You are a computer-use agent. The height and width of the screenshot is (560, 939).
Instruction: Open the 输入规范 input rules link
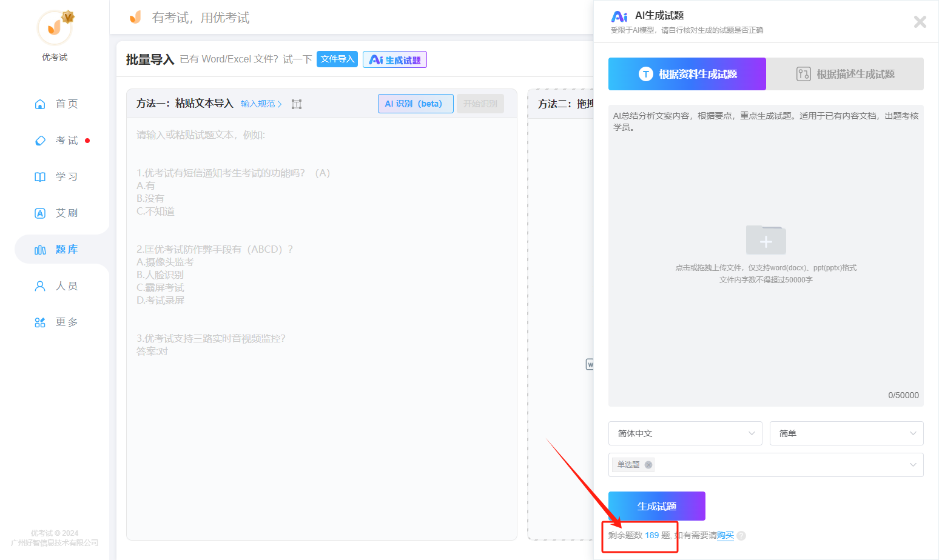tap(261, 104)
